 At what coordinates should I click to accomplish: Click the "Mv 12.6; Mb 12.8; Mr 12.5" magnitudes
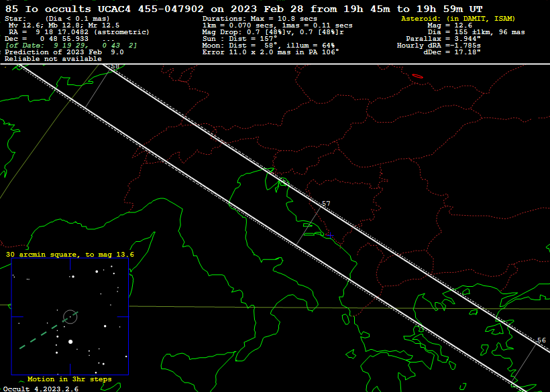point(64,25)
